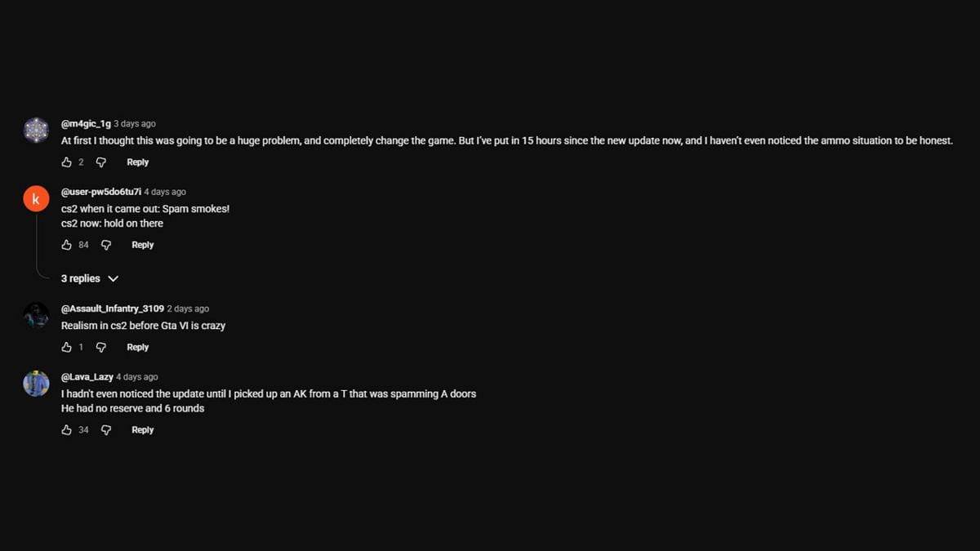The width and height of the screenshot is (980, 551).
Task: Dislike @user-pw5do6tu7i's comment
Action: [105, 244]
